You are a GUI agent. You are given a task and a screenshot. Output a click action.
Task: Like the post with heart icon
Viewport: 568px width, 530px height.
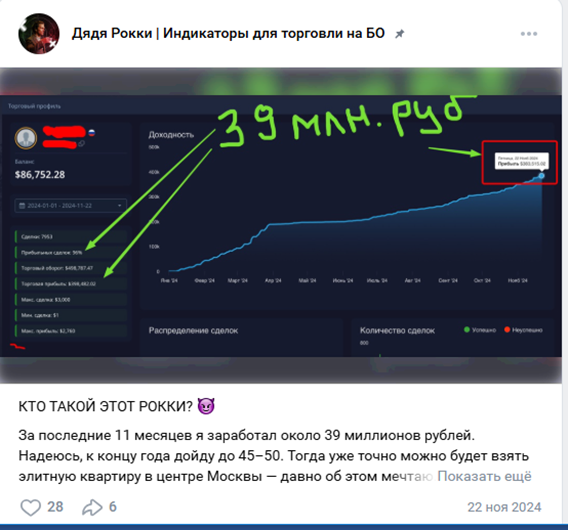pyautogui.click(x=30, y=507)
